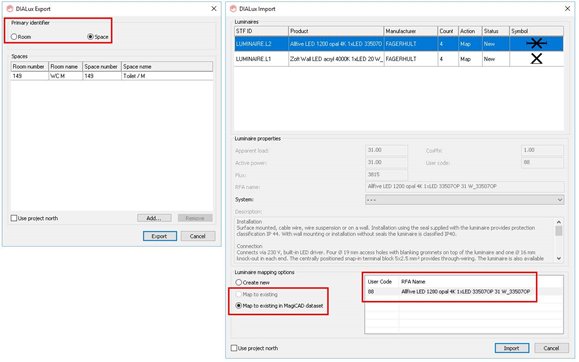Click the Map action cell for LUMINAIRE.L1

click(x=470, y=59)
